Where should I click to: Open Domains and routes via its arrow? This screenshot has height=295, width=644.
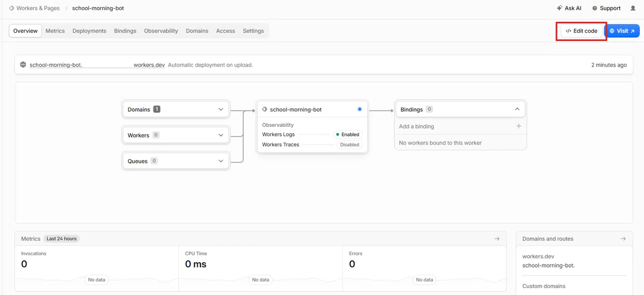point(623,239)
